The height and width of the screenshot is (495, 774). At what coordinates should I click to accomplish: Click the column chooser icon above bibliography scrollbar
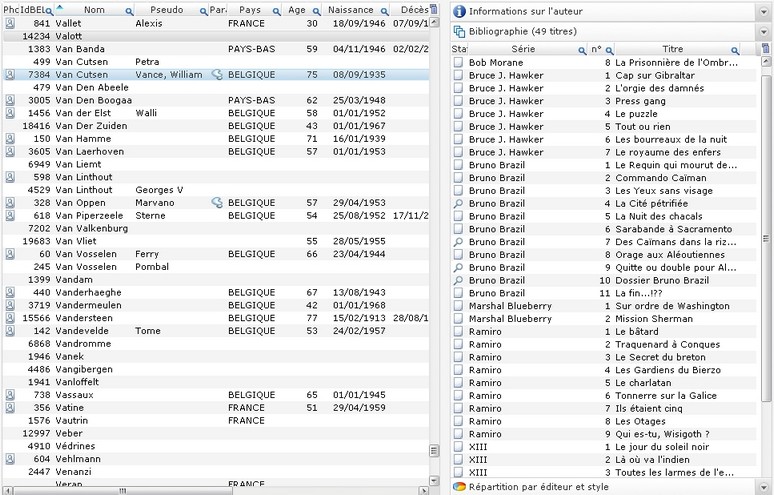[766, 49]
